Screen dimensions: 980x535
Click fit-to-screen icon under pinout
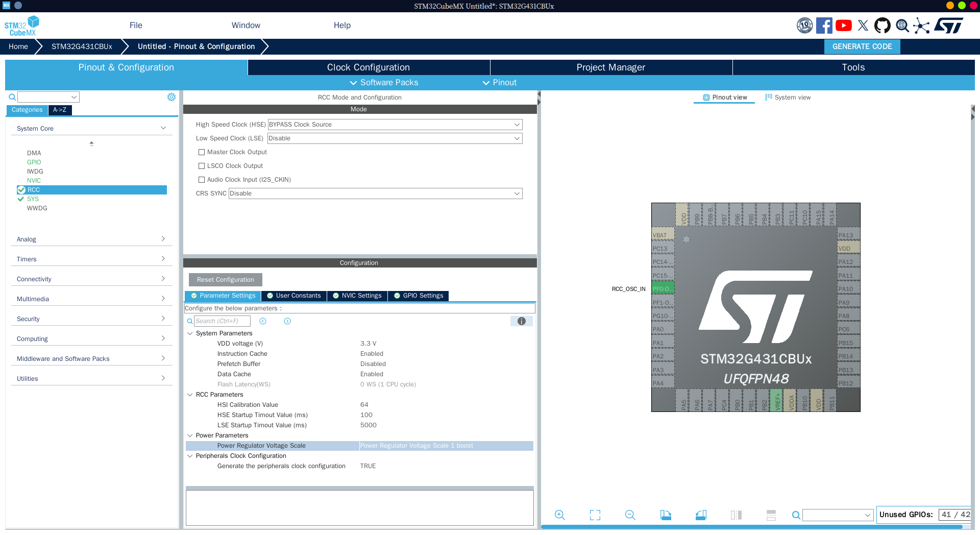pos(595,515)
